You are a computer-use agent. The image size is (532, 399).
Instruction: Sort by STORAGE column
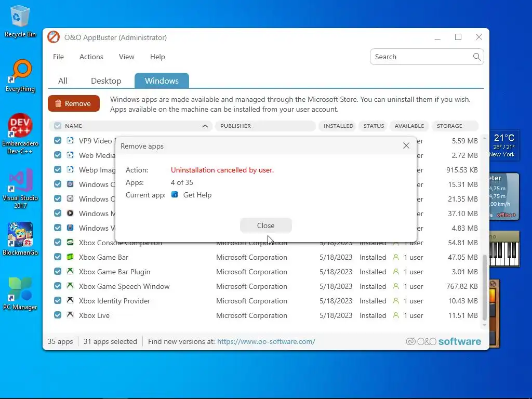(x=455, y=126)
